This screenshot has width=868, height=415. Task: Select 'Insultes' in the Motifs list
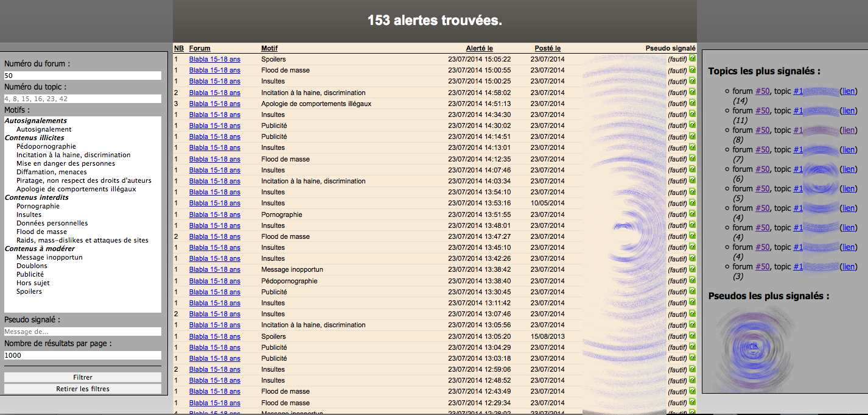pos(29,215)
